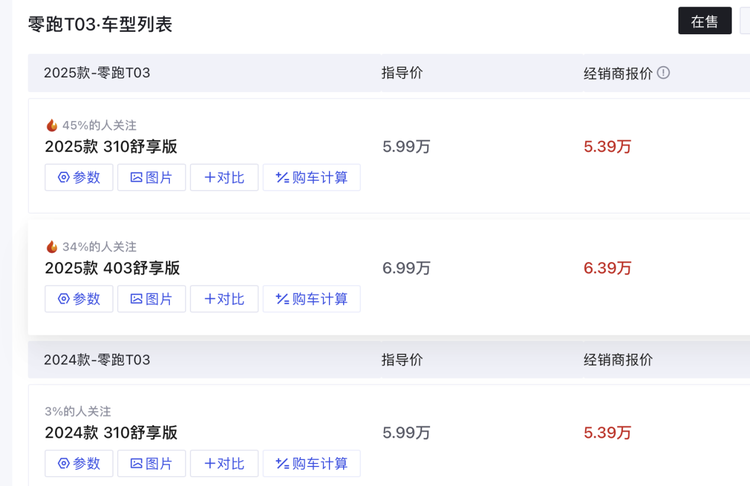Open 购车计算 for 2025款 403舒享版
The height and width of the screenshot is (486, 750).
click(312, 299)
